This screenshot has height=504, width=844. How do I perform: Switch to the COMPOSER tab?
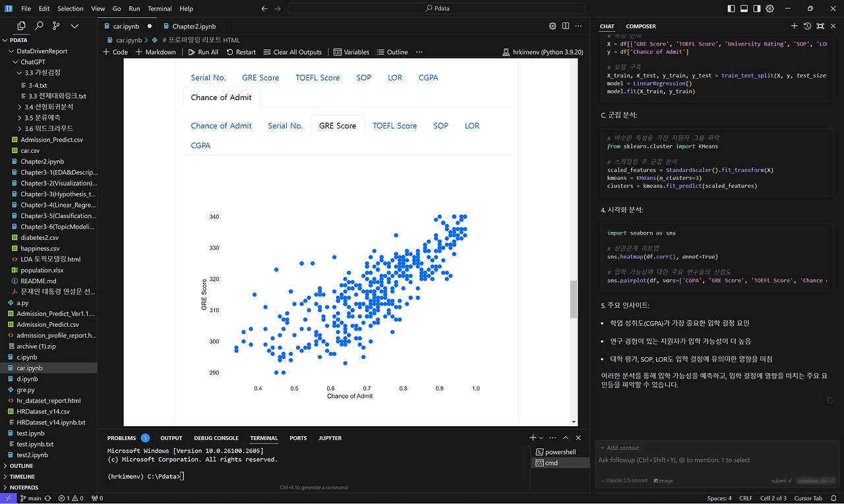point(641,26)
